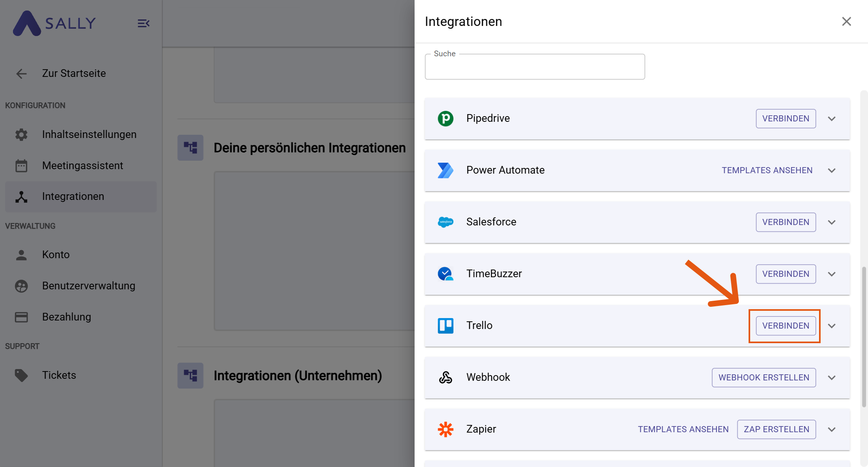This screenshot has height=467, width=868.
Task: Click the Salesforce name label
Action: pos(491,222)
